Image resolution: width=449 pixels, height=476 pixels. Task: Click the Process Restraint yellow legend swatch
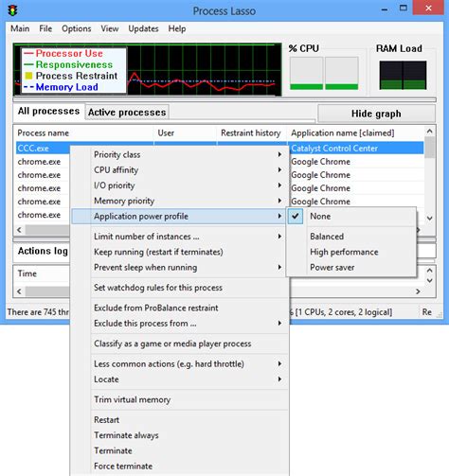click(28, 76)
